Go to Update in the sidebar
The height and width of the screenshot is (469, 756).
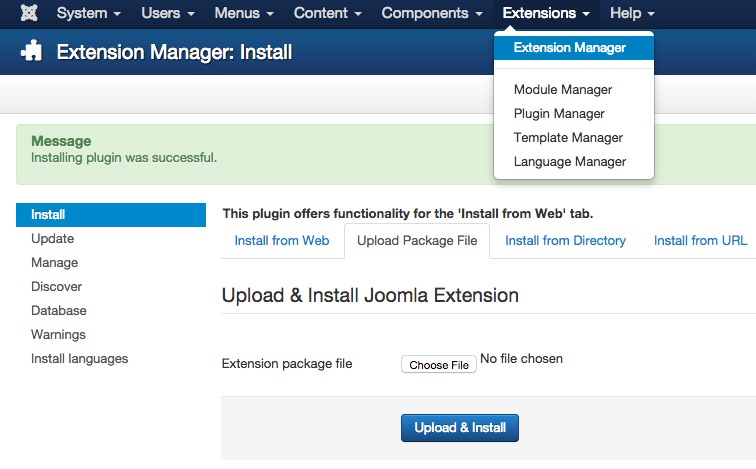pyautogui.click(x=53, y=239)
